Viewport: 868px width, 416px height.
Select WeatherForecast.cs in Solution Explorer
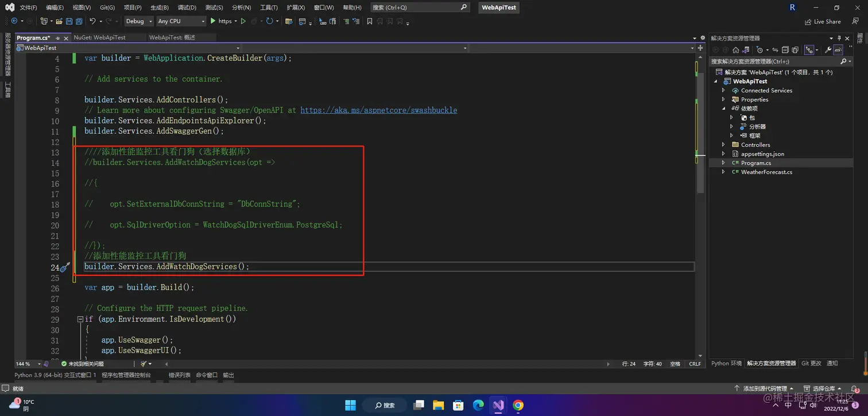point(766,172)
